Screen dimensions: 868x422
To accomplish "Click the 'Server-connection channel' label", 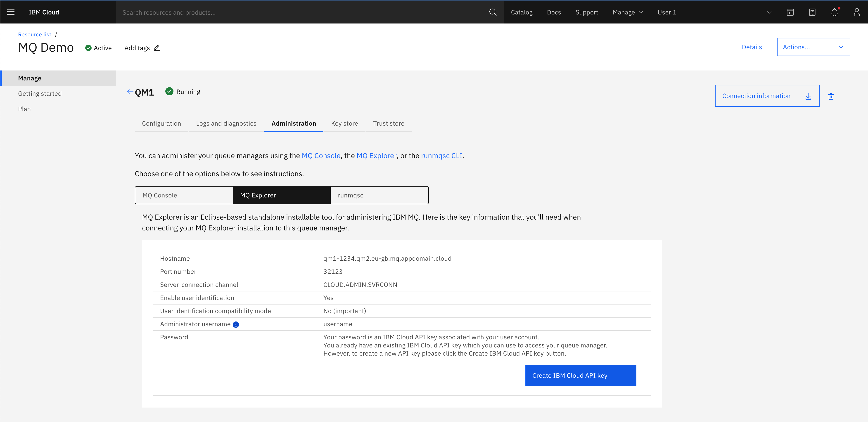I will point(199,285).
